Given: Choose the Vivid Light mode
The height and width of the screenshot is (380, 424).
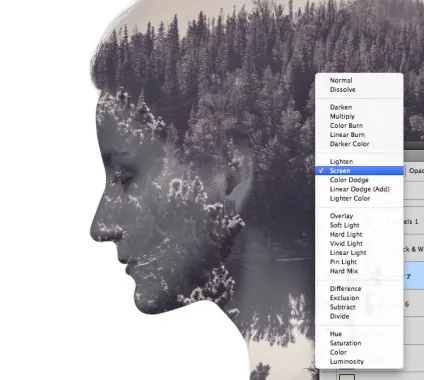Looking at the screenshot, I should (x=359, y=244).
